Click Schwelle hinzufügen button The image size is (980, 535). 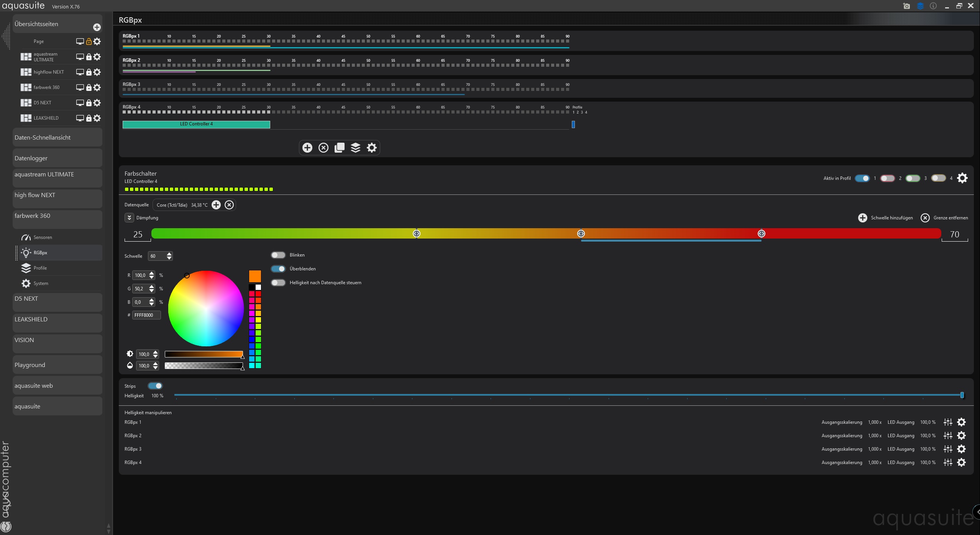pyautogui.click(x=885, y=218)
